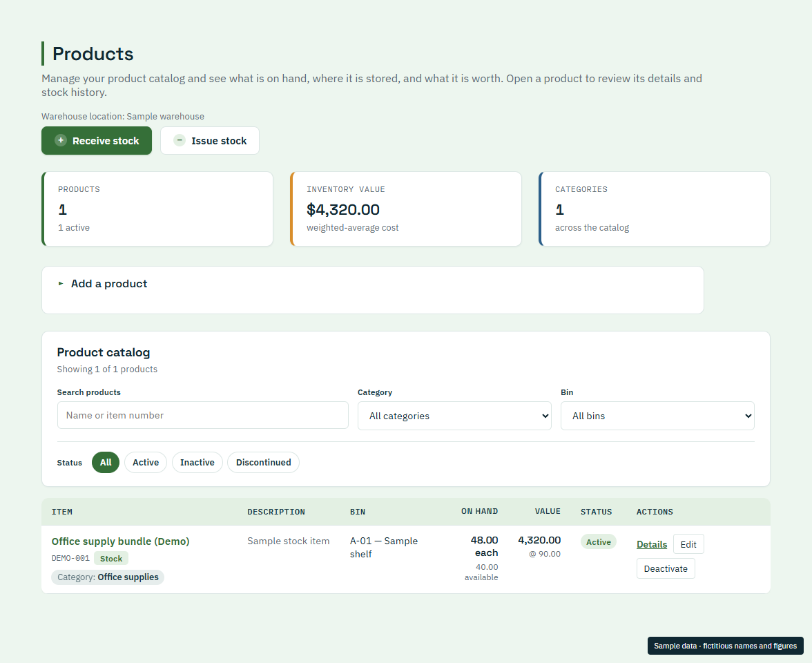The image size is (812, 663).
Task: Click the Stock type badge
Action: pyautogui.click(x=110, y=558)
